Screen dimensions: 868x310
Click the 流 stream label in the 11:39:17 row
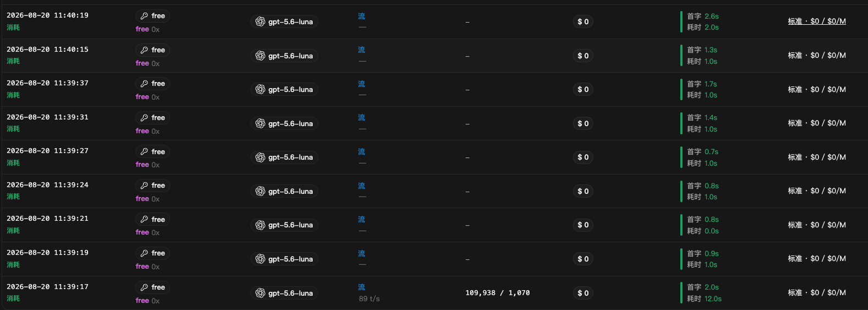tap(362, 287)
